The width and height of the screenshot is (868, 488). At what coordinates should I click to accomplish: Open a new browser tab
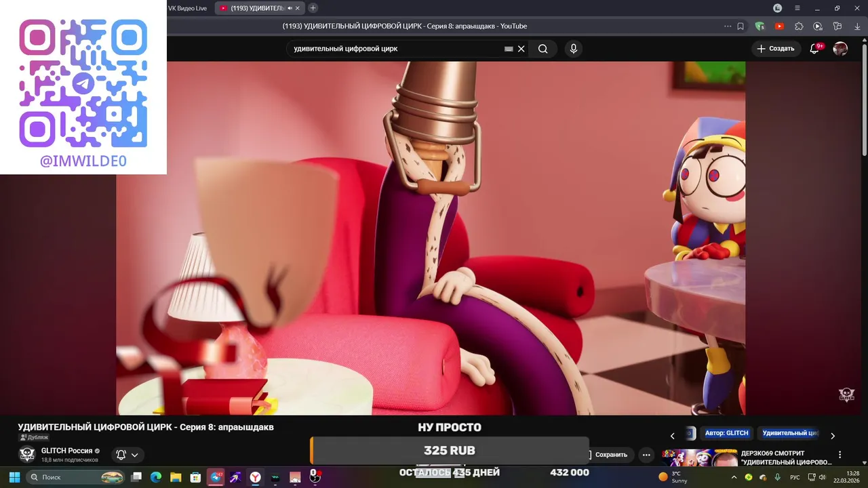point(313,8)
